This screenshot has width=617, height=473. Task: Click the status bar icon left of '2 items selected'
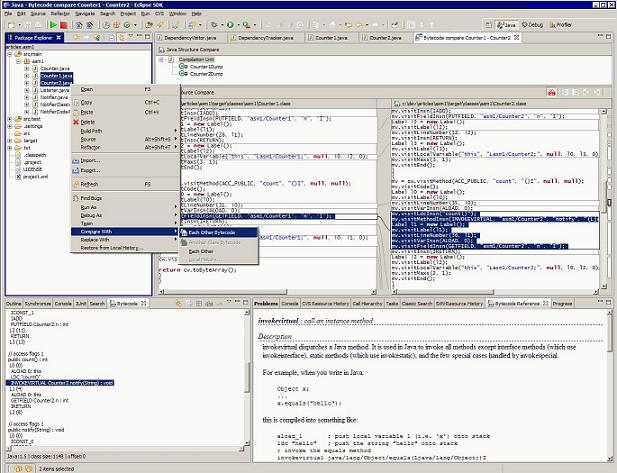(28, 469)
